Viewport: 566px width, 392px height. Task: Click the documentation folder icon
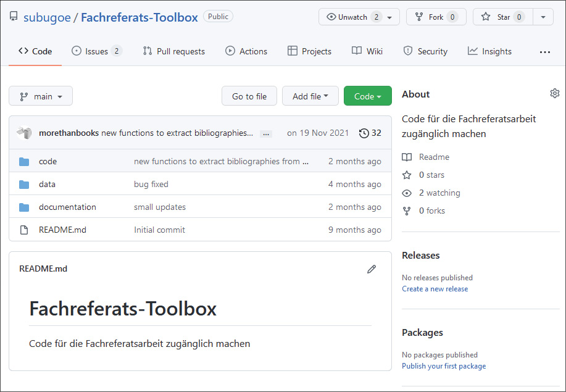click(24, 207)
